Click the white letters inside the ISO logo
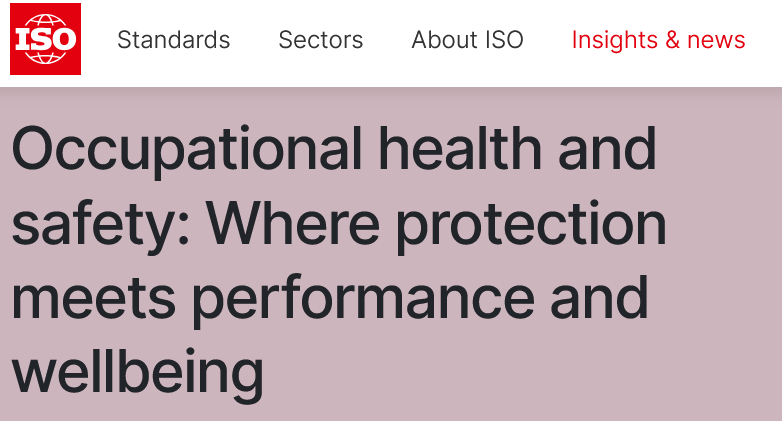The image size is (782, 421). pyautogui.click(x=45, y=40)
